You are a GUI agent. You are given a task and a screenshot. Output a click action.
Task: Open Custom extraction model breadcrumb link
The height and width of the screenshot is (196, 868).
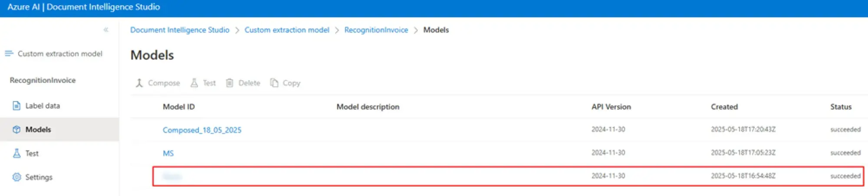click(x=287, y=30)
